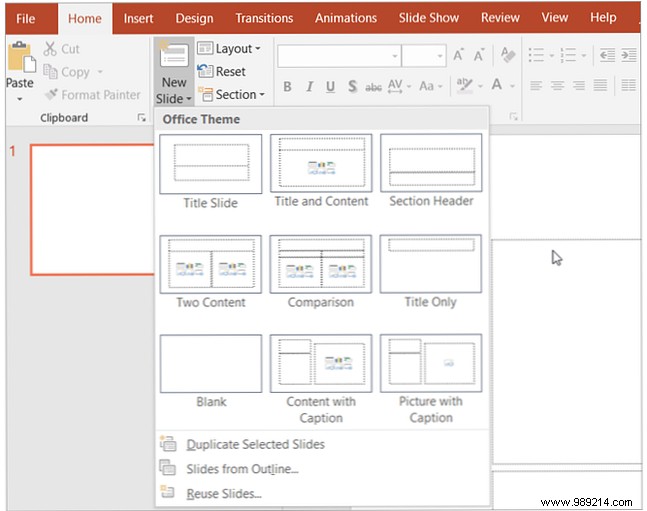The image size is (647, 511).
Task: Cut the selection with scissors icon
Action: [x=61, y=49]
